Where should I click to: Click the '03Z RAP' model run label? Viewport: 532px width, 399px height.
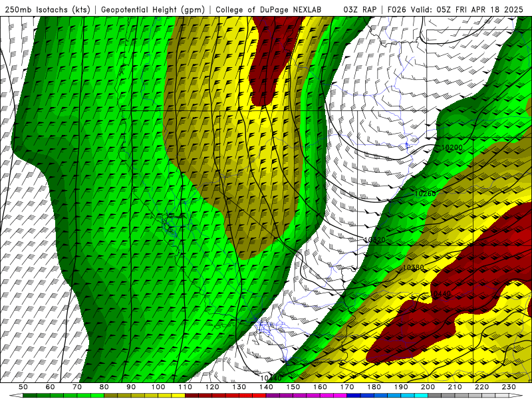click(x=360, y=9)
